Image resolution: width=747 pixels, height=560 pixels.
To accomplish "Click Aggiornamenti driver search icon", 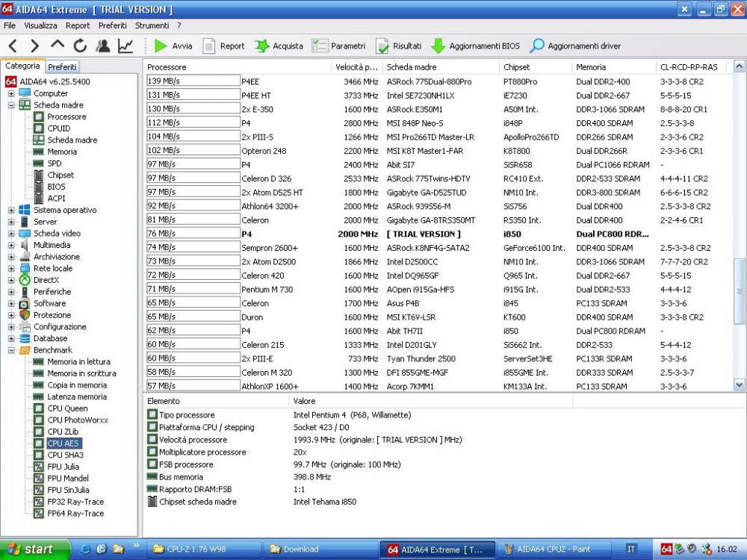I will point(537,46).
